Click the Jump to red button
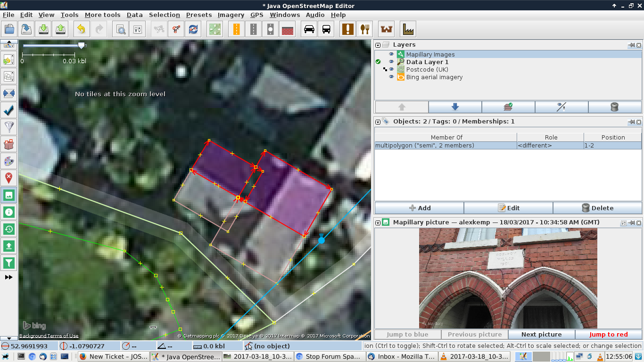 (608, 335)
